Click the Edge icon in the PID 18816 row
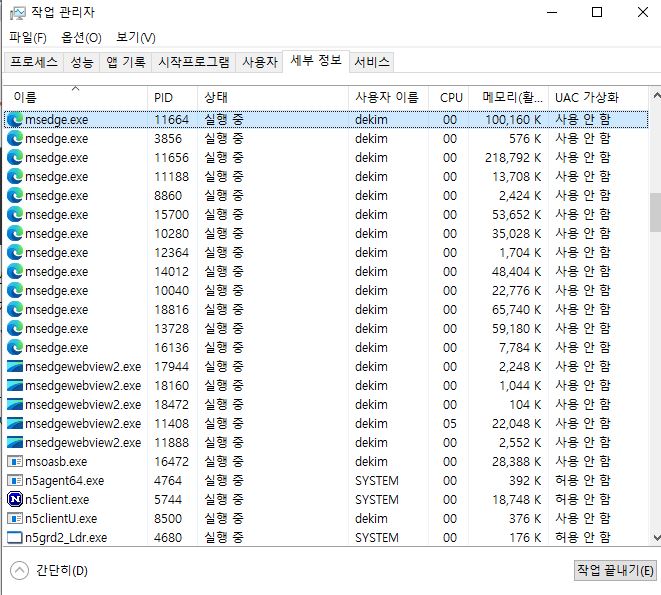Image resolution: width=661 pixels, height=595 pixels. point(15,309)
